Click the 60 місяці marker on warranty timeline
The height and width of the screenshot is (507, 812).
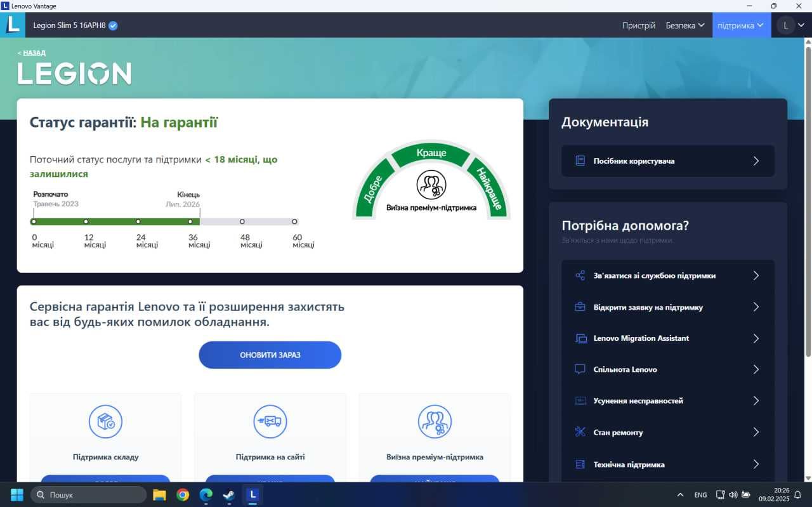(x=294, y=221)
